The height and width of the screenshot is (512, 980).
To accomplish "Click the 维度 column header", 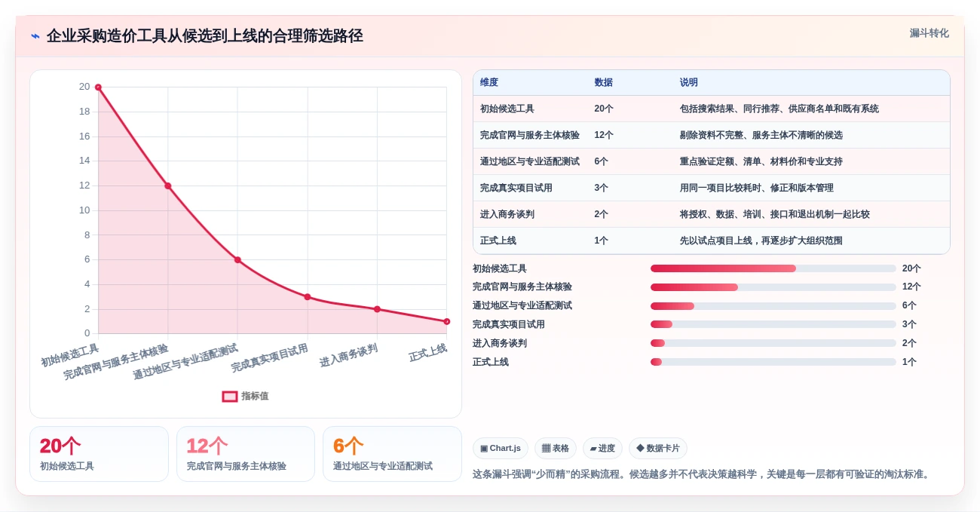I will (489, 83).
